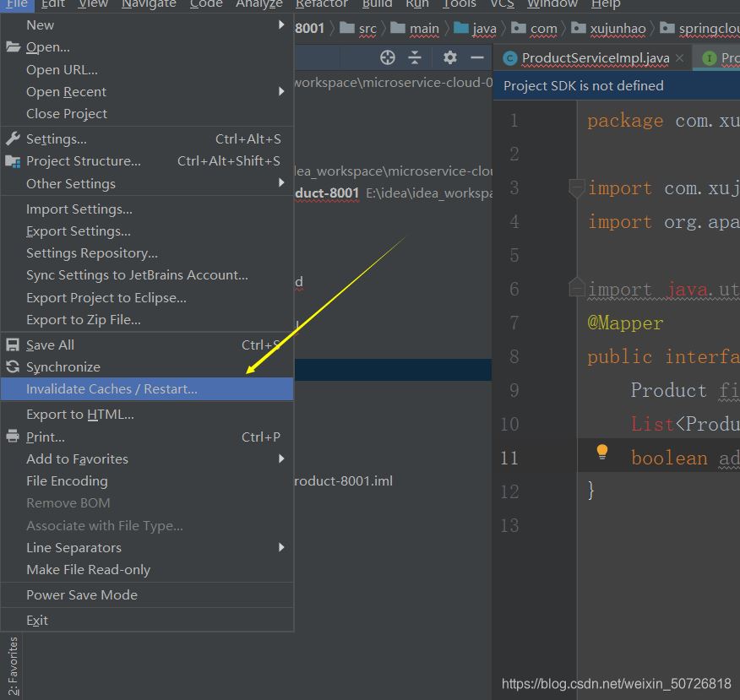
Task: Click the @Mapper annotation on line 7
Action: pos(625,323)
